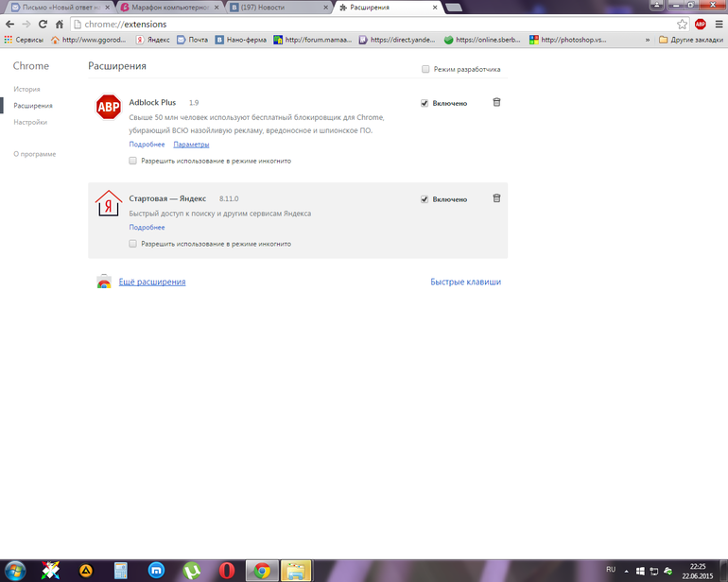Open the new tab button
Image resolution: width=728 pixels, height=582 pixels.
454,8
